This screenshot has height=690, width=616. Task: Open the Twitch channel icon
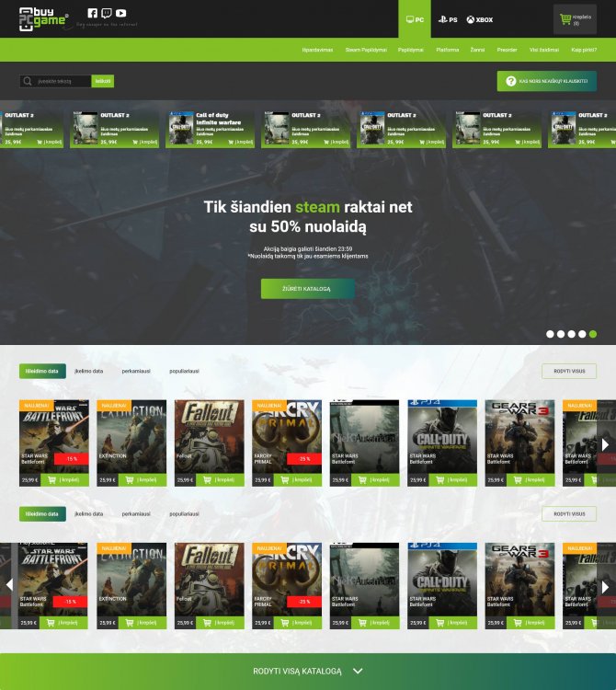pyautogui.click(x=107, y=13)
